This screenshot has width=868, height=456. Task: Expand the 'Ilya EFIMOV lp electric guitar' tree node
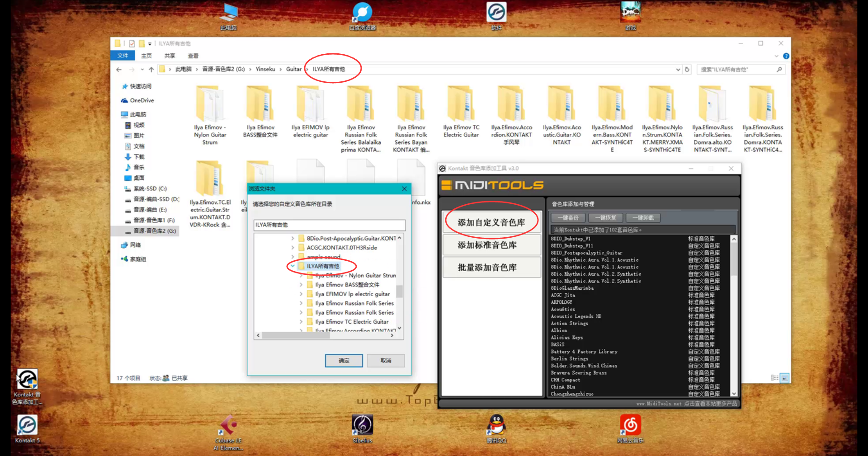pos(301,294)
